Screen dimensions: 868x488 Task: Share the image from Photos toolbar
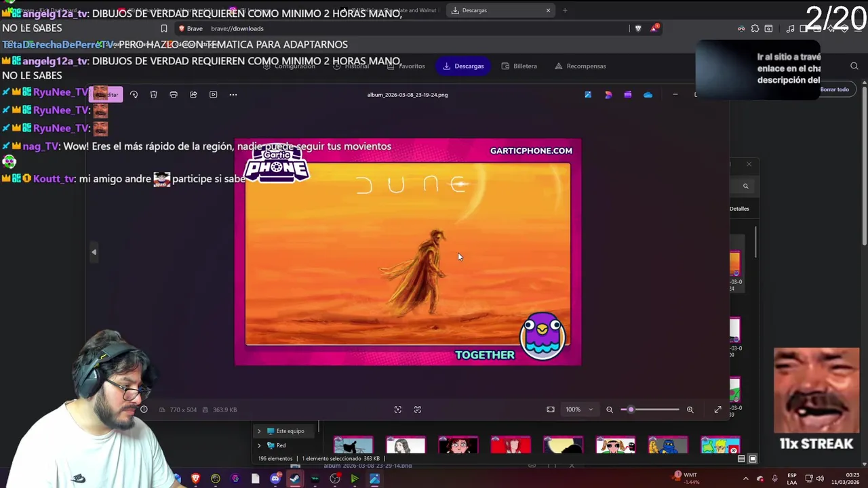pos(193,95)
